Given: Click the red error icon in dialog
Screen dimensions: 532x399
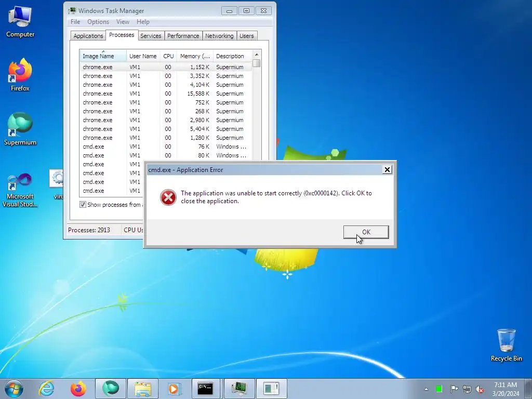Looking at the screenshot, I should 168,197.
